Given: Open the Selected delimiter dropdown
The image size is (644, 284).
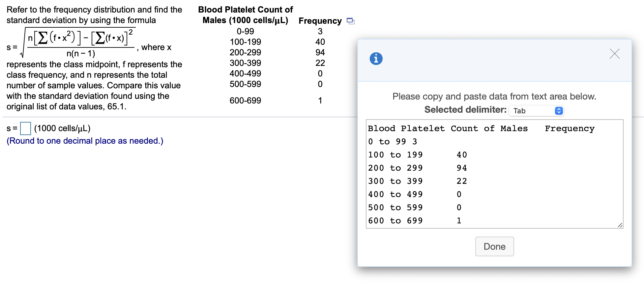Looking at the screenshot, I should click(x=536, y=111).
